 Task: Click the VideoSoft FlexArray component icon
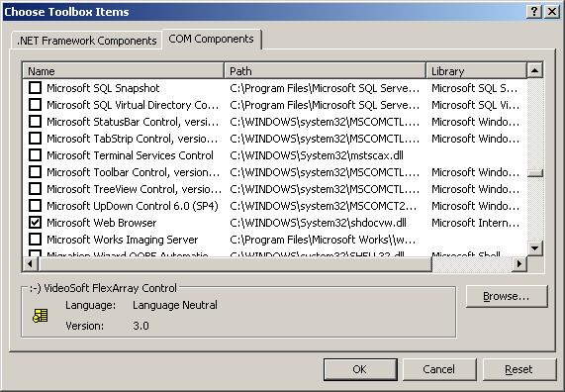[41, 315]
